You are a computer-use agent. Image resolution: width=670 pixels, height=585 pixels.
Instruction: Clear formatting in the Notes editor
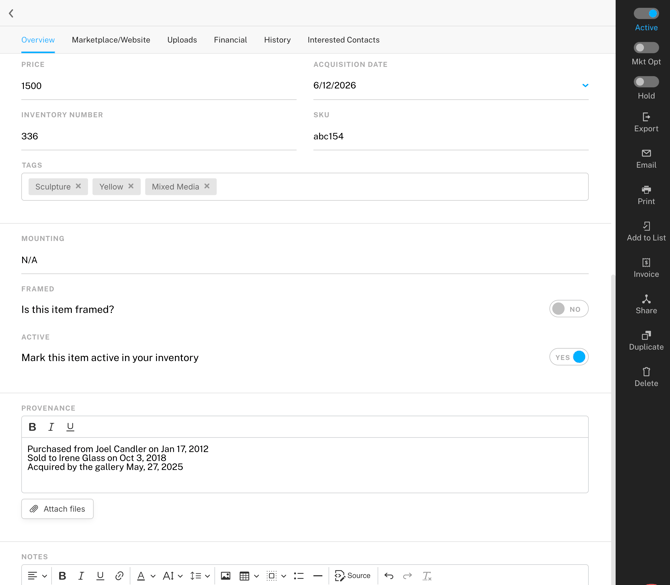(426, 576)
